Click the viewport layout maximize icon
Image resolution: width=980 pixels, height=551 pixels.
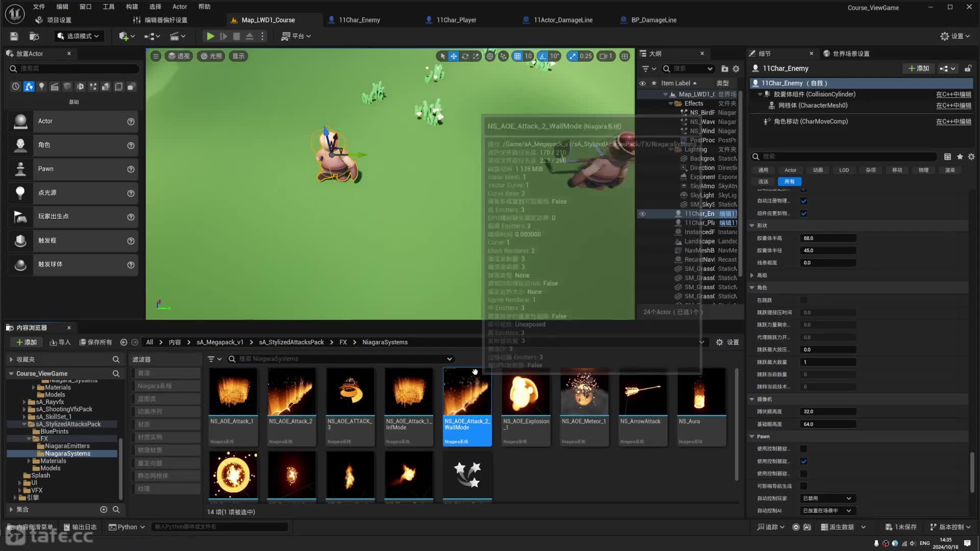pyautogui.click(x=625, y=56)
